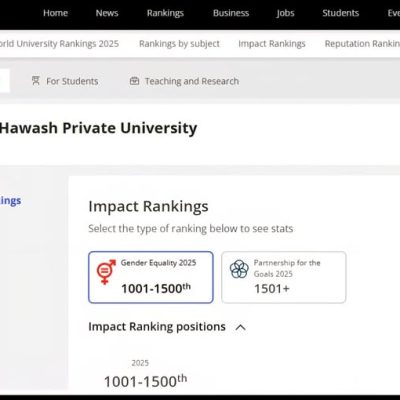Open the News menu item

107,13
